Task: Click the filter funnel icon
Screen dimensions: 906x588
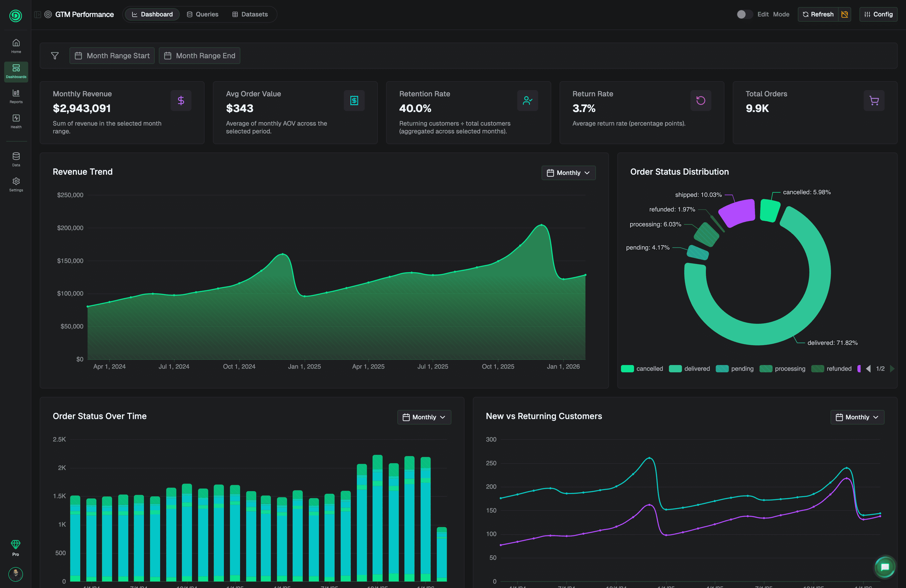Action: (55, 56)
